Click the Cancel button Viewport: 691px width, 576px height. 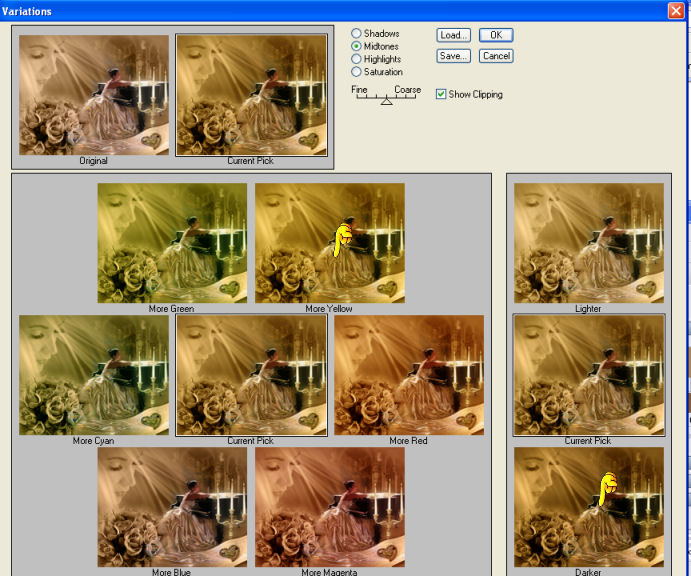click(x=496, y=56)
